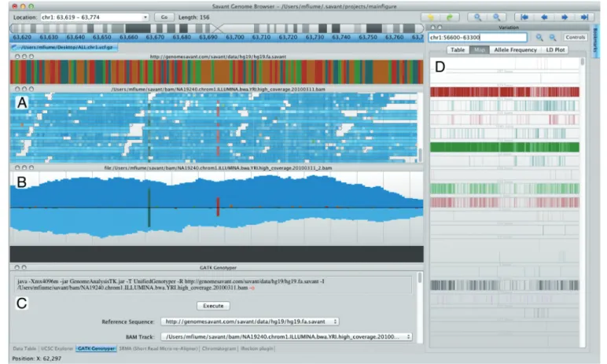Click the Position: X: 62,297 status text
This screenshot has height=364, width=607.
(37, 358)
